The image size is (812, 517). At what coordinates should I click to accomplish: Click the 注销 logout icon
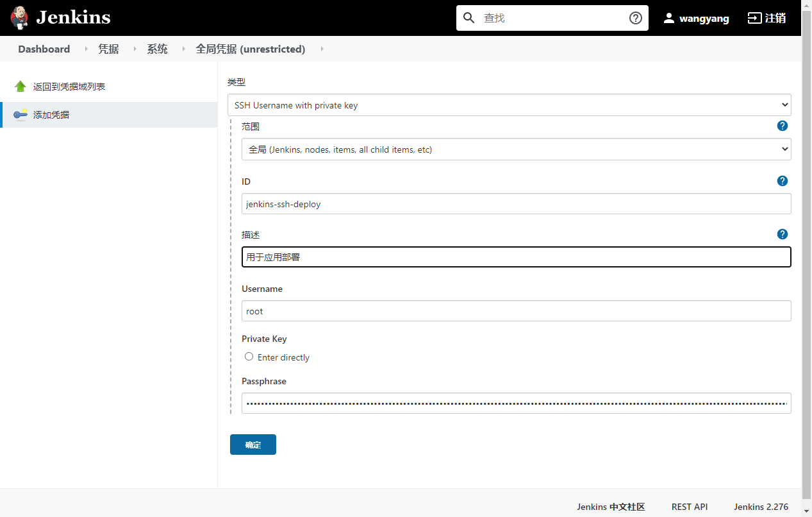754,18
